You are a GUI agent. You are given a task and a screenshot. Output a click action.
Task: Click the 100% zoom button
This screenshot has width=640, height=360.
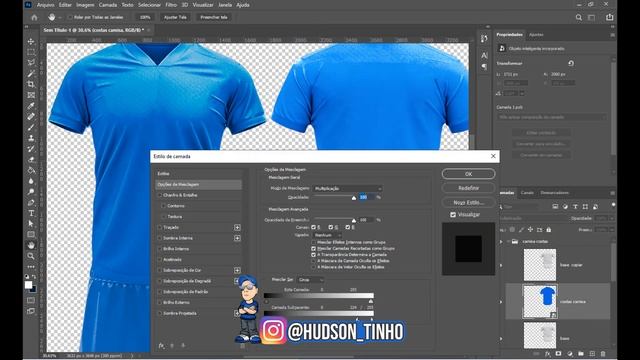(145, 17)
